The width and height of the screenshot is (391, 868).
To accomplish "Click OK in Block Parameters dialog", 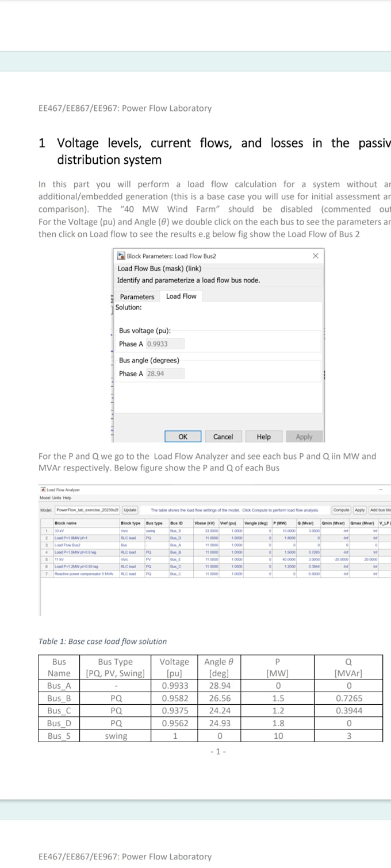I will 183,437.
